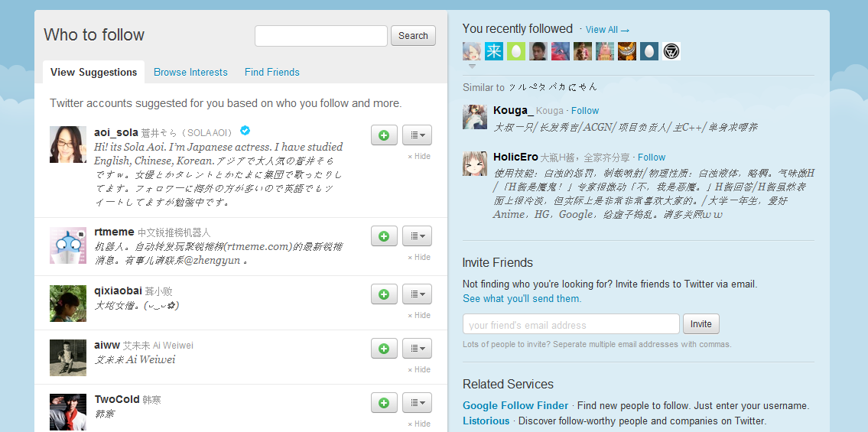Open the qixiaobai username link

click(x=119, y=291)
